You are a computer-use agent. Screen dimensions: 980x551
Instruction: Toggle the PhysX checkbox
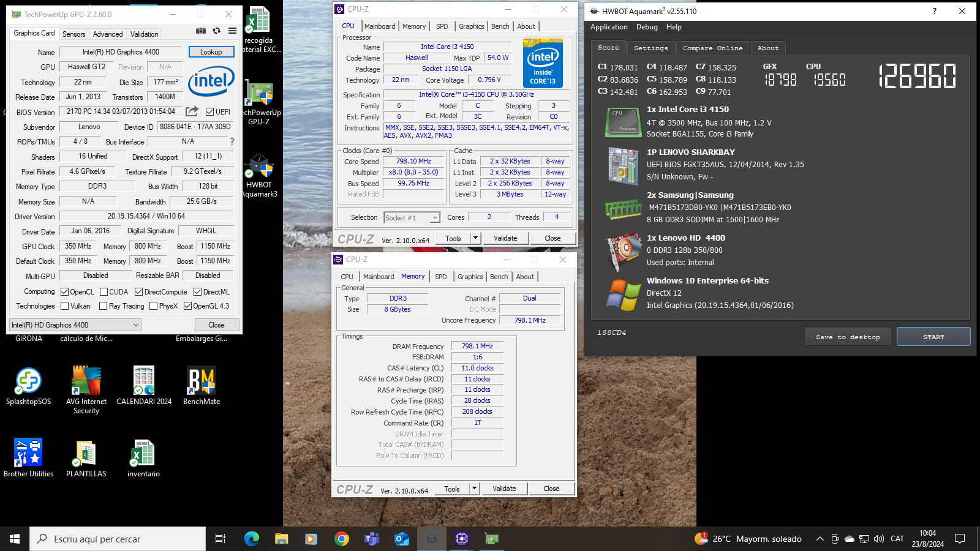(x=154, y=306)
